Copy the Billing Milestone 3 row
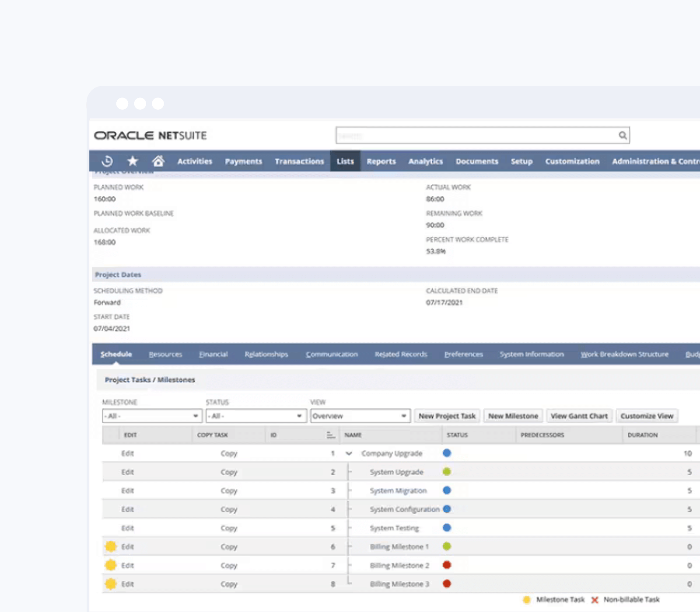 [229, 584]
